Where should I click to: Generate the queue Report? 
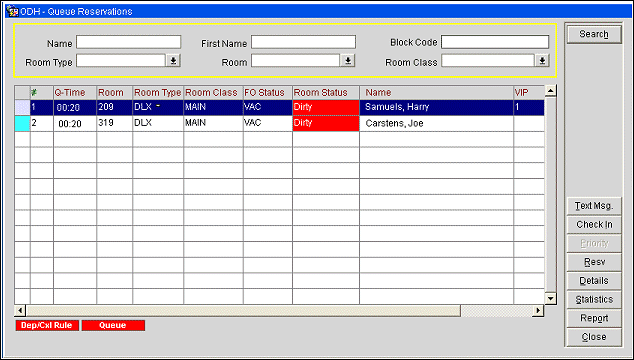594,318
